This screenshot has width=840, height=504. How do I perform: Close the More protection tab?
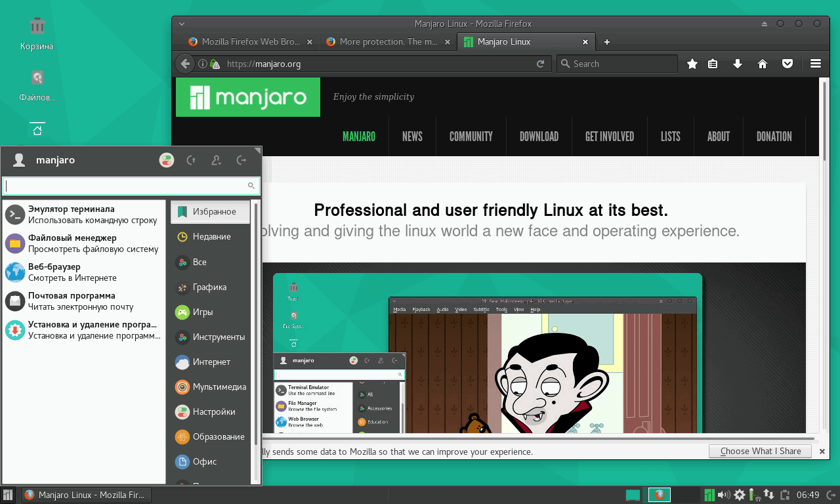[448, 42]
